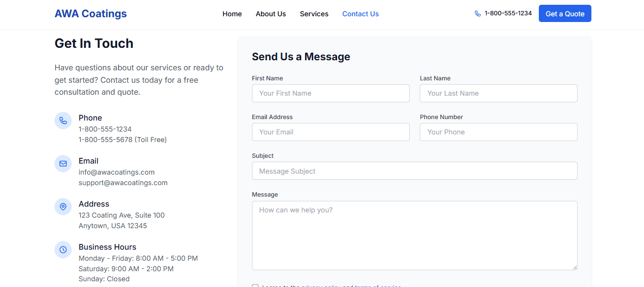Select the Contact Us nav item
Viewport: 644px width, 287px height.
(360, 14)
